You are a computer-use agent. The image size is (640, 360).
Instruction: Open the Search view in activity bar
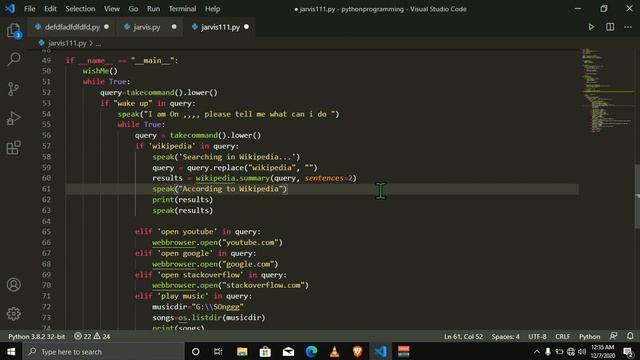point(13,59)
